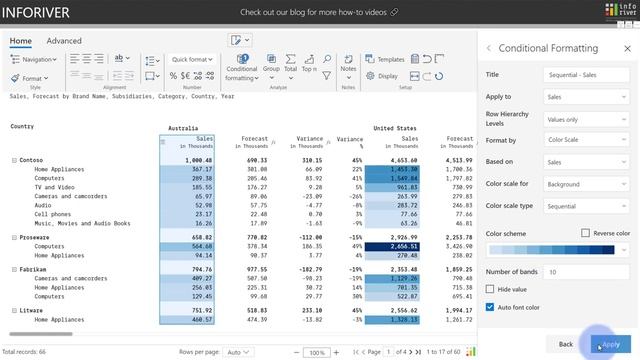
Task: Zoom out with minus button
Action: pyautogui.click(x=297, y=352)
